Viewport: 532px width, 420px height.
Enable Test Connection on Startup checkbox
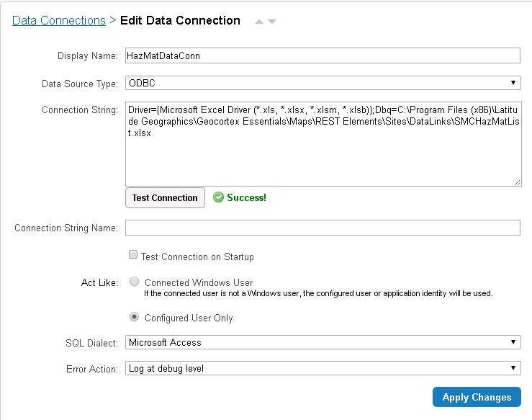pos(133,254)
